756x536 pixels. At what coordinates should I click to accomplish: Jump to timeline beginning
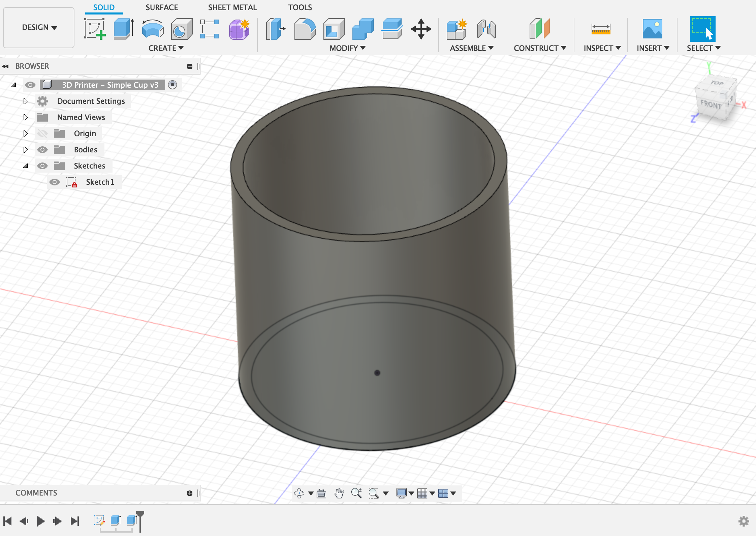[x=8, y=521]
